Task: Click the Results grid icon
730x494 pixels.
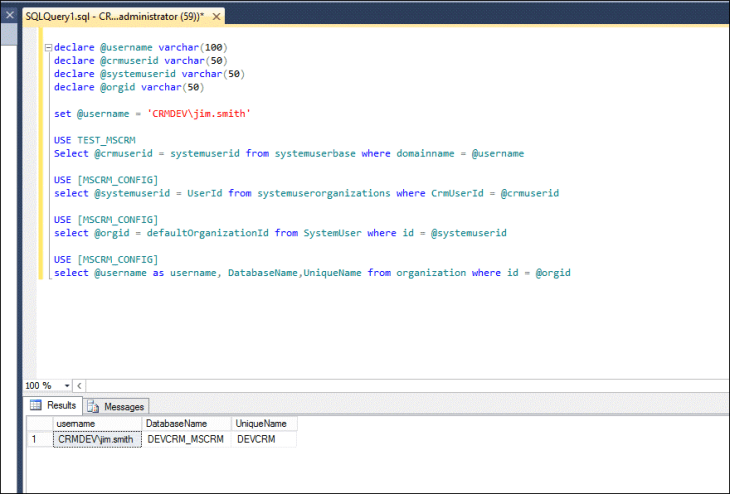Action: pos(36,406)
